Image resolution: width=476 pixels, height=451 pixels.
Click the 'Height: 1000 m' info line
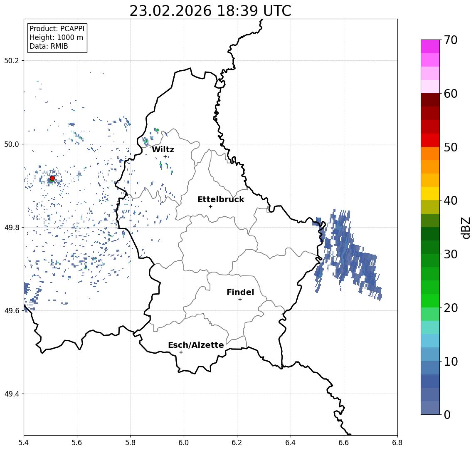56,37
